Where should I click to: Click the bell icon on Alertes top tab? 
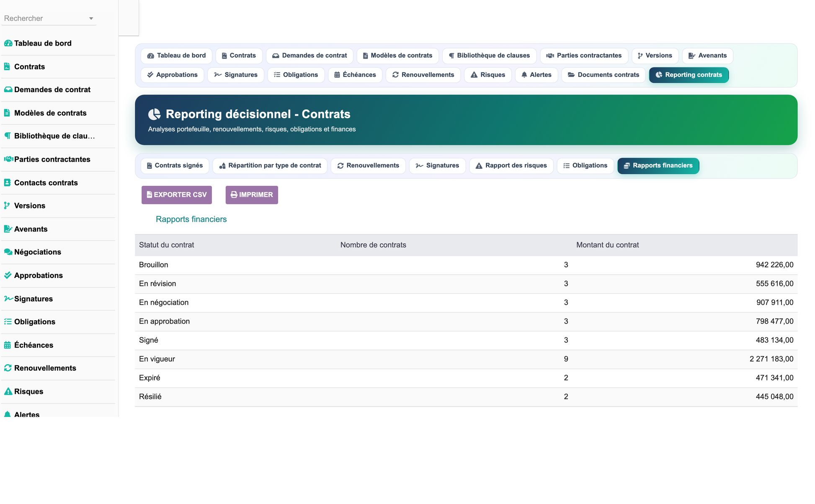click(524, 75)
